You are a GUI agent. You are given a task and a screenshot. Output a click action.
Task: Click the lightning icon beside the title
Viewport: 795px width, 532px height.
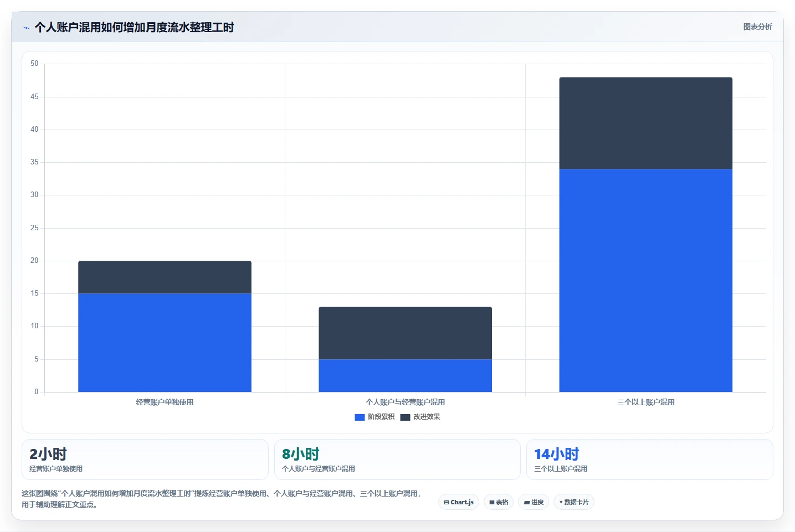[26, 28]
